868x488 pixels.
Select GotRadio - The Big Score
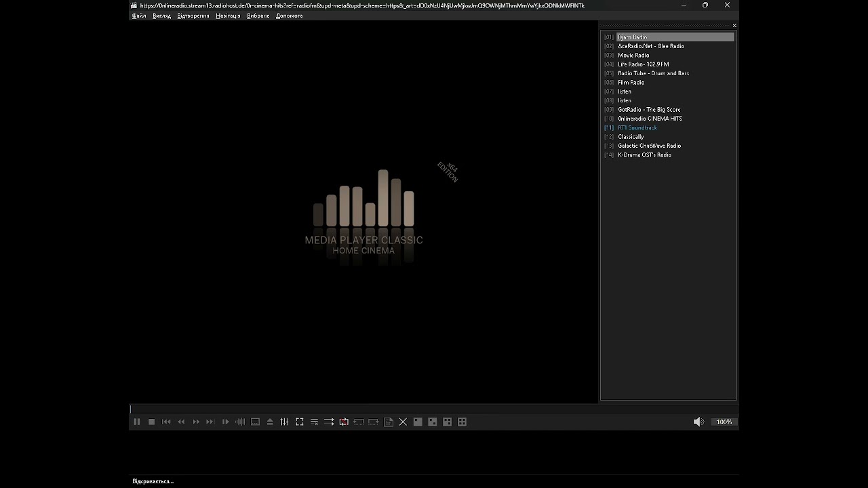point(668,110)
